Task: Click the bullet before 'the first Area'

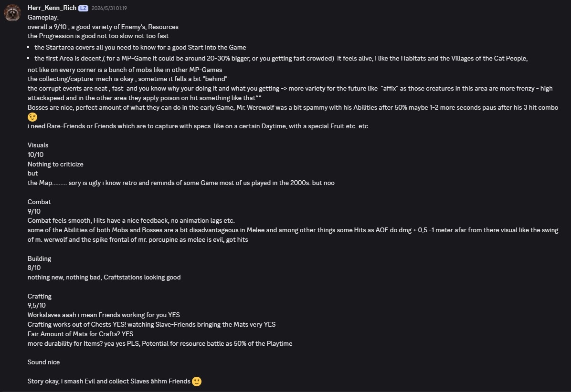Action: 28,59
